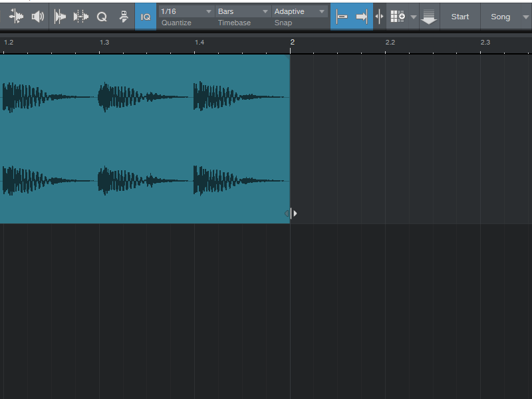
Task: Open the 1/16 Quantize dropdown
Action: pyautogui.click(x=187, y=11)
